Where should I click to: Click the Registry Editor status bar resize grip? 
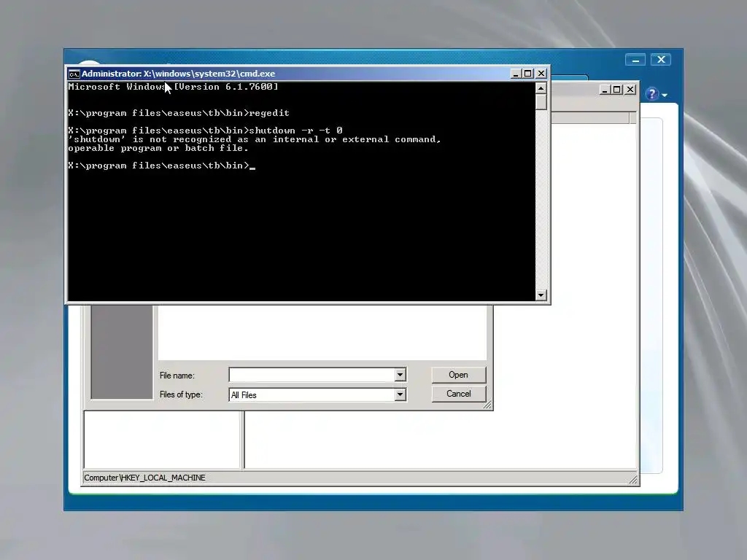tap(633, 480)
